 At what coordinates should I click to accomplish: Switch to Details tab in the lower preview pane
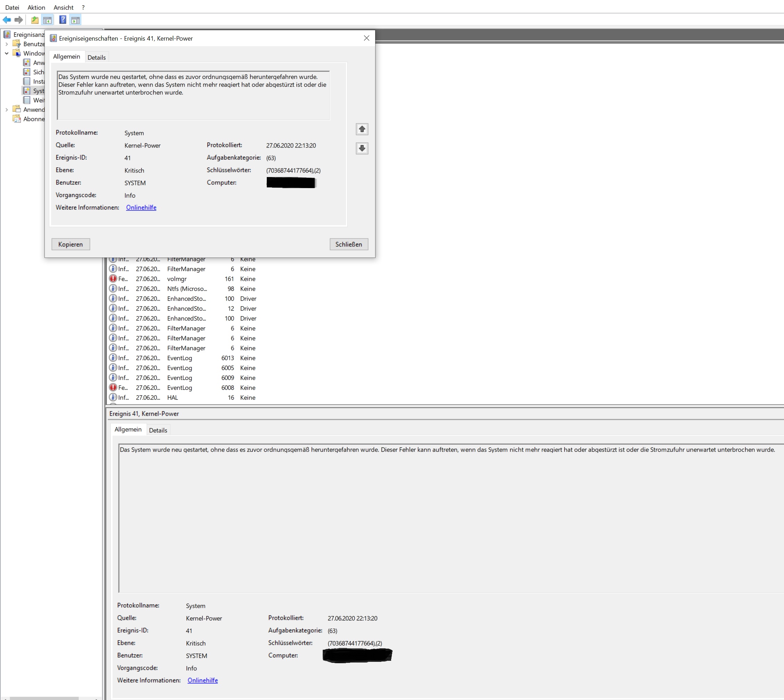[x=158, y=430]
